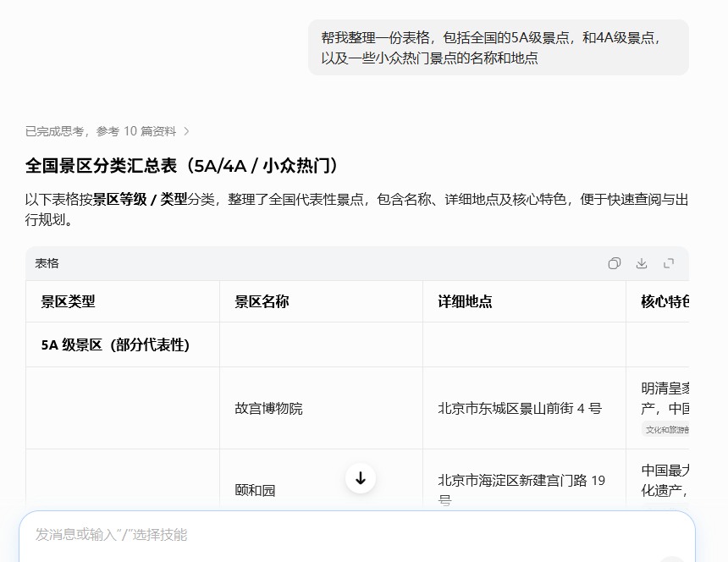This screenshot has width=728, height=562.
Task: Download the table using the download icon
Action: pyautogui.click(x=642, y=263)
